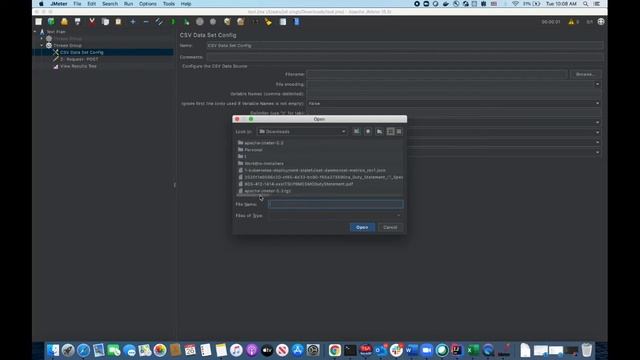This screenshot has height=360, width=640.
Task: Click the Save toolbar icon
Action: tap(78, 22)
